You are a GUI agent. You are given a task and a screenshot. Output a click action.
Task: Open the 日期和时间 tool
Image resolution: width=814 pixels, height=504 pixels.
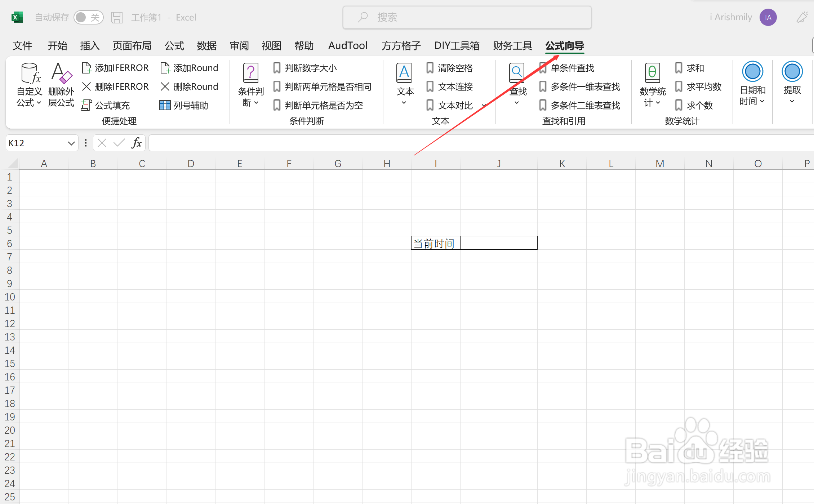pyautogui.click(x=752, y=85)
